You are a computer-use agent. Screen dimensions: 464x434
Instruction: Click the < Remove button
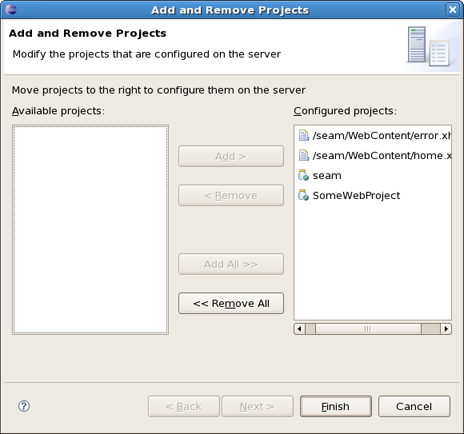click(231, 195)
